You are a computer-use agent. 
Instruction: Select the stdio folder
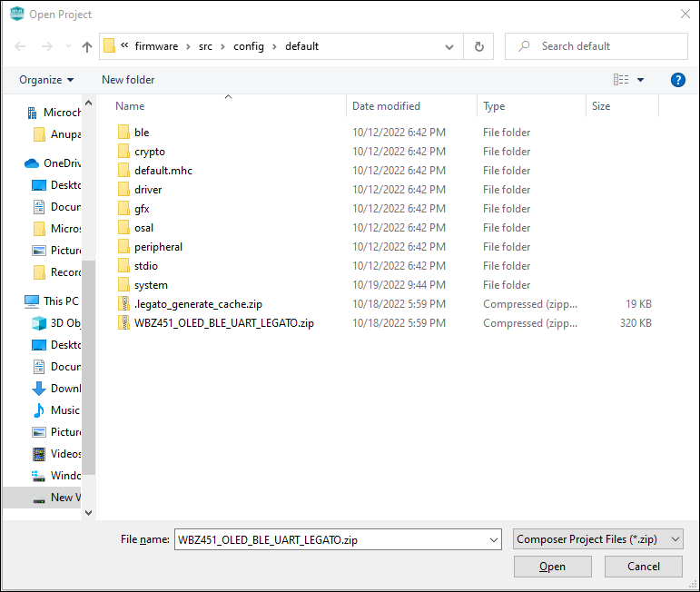(x=146, y=266)
